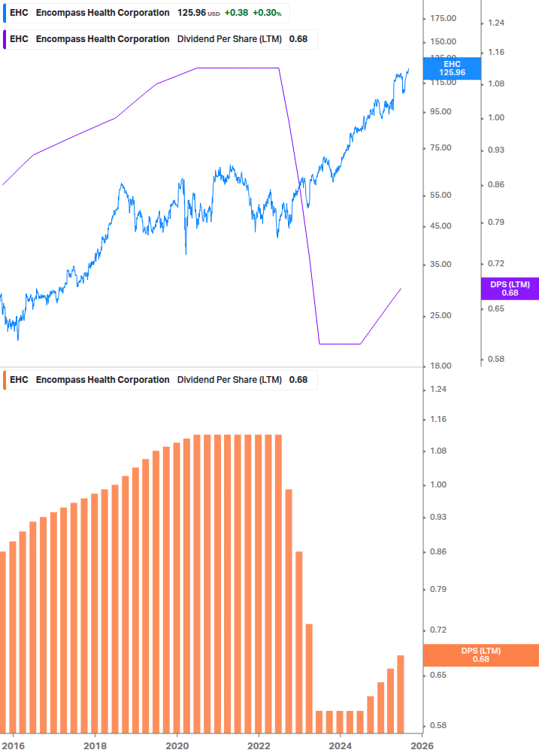Click the 1.24 label on upper DPS axis
The width and height of the screenshot is (539, 756).
click(496, 23)
